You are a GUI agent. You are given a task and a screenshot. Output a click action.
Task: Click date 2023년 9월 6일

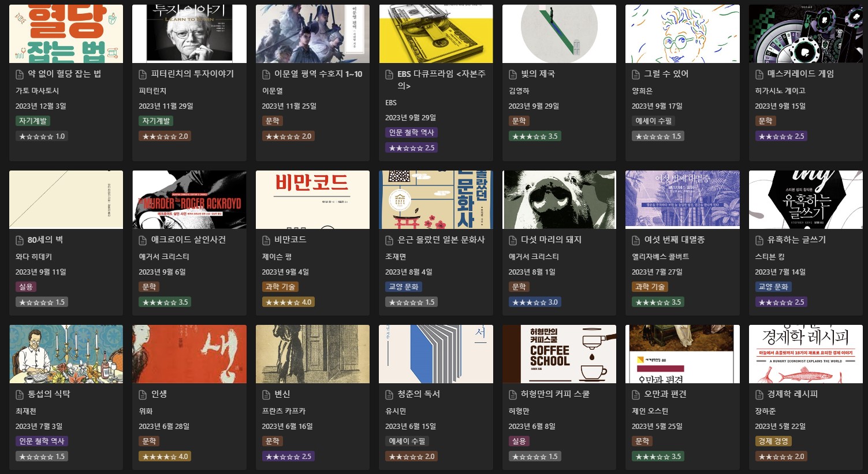click(x=162, y=272)
